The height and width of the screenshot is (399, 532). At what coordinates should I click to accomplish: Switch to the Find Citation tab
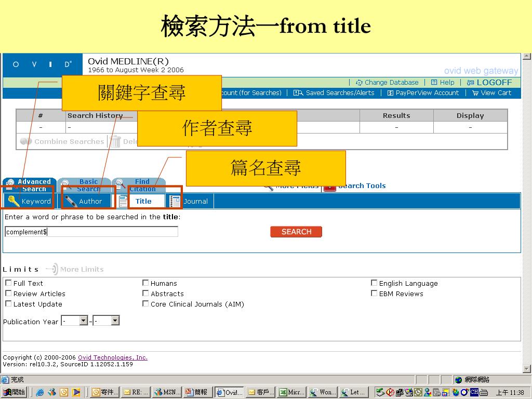click(x=139, y=185)
